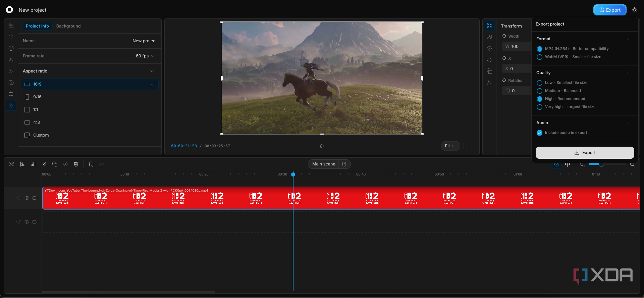The width and height of the screenshot is (644, 298).
Task: Open the transitions double-chevron sidebar icon
Action: click(11, 71)
